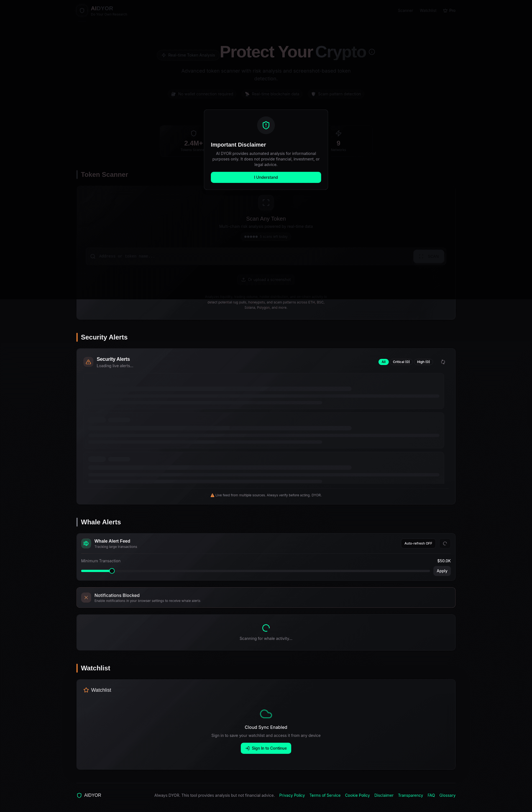Open the Watchlist nav item
Viewport: 532px width, 812px height.
pos(428,11)
